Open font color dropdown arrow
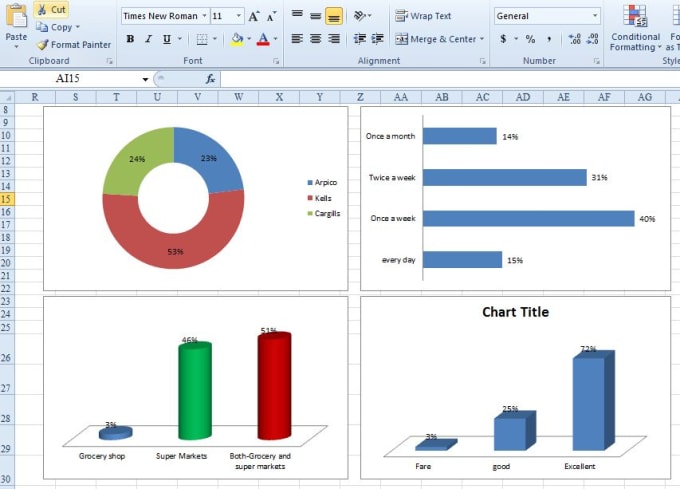 (275, 39)
